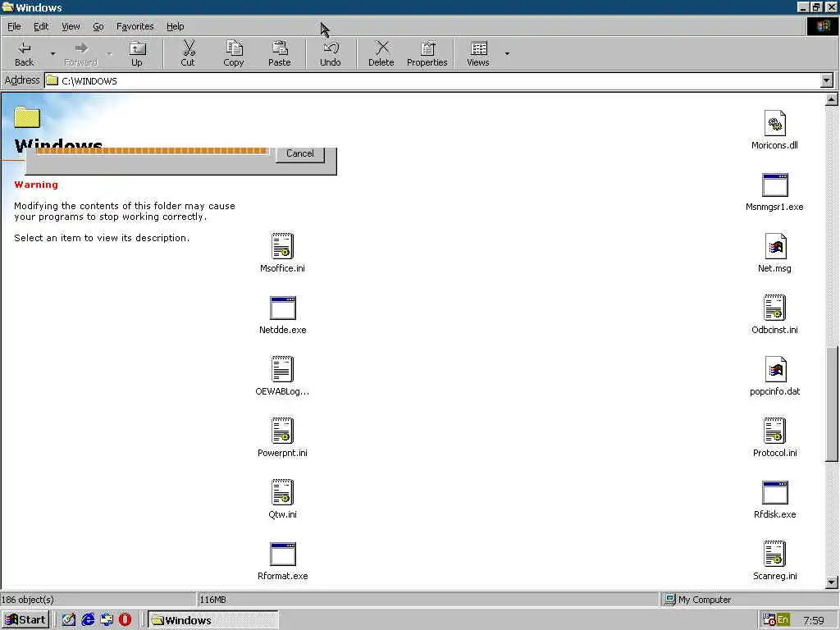Click the Copy toolbar icon
The width and height of the screenshot is (840, 630).
click(x=234, y=53)
